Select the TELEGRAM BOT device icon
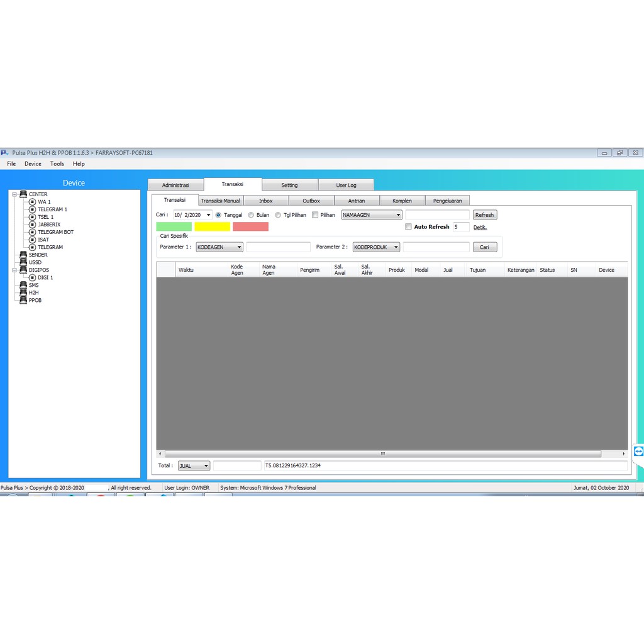 [x=33, y=232]
